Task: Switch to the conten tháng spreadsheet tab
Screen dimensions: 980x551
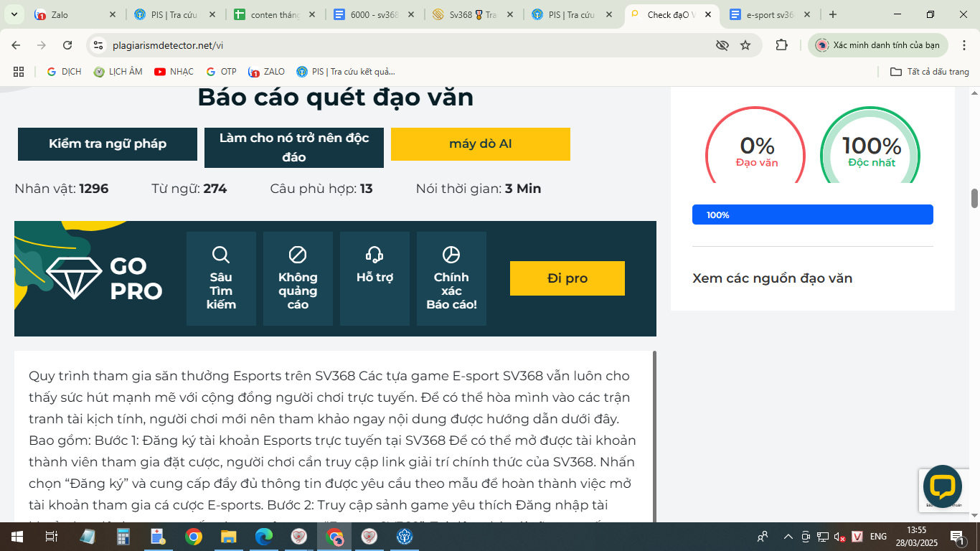Action: tap(275, 14)
